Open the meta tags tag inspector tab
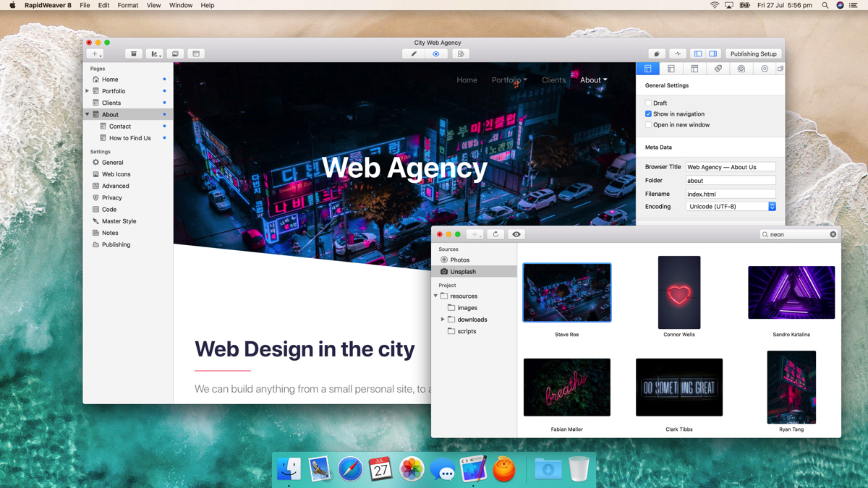Screen dimensions: 868x488 [718, 69]
